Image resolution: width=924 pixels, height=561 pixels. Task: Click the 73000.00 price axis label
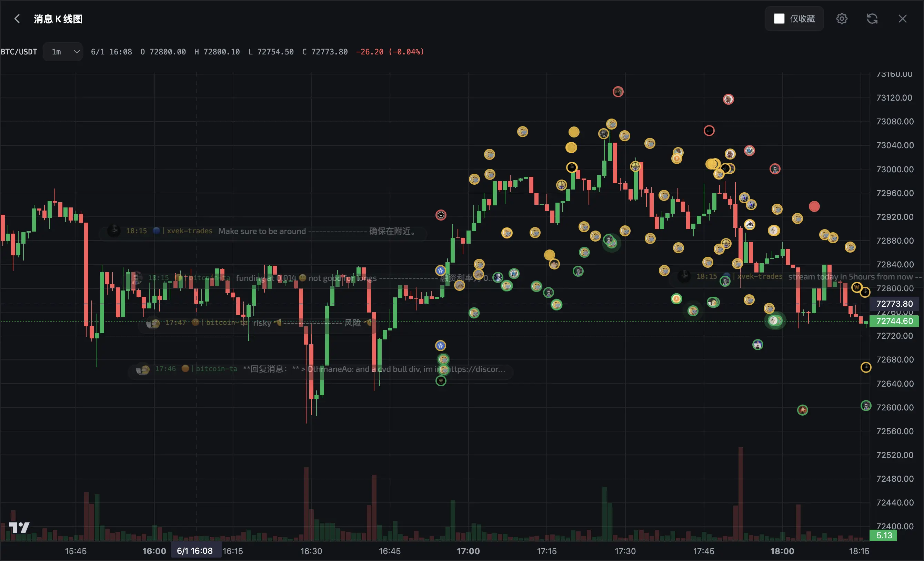click(x=894, y=169)
